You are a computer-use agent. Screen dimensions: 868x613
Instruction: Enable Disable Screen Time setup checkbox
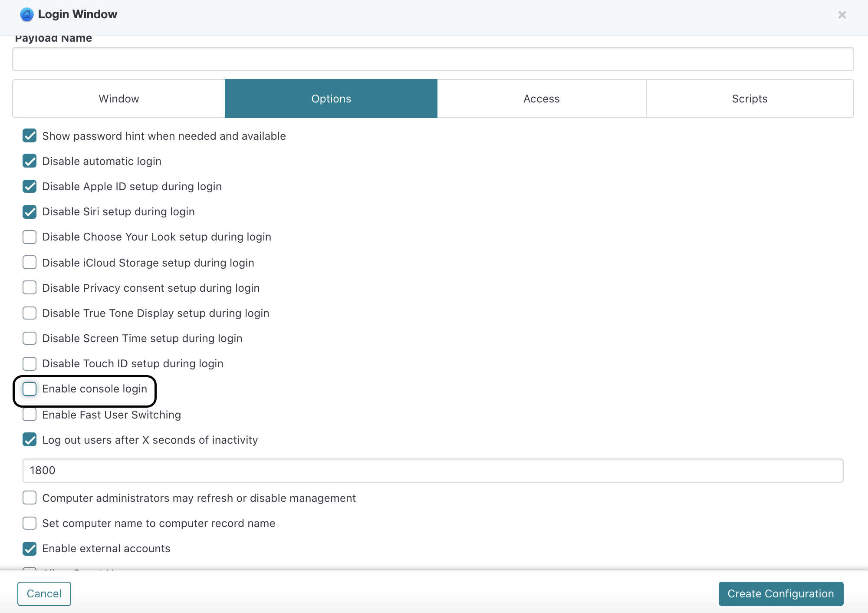click(x=30, y=338)
